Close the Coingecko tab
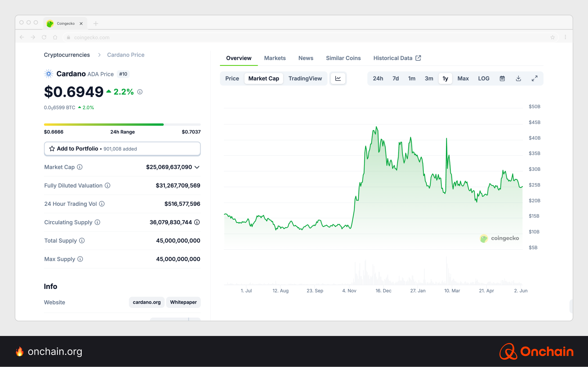Image resolution: width=588 pixels, height=367 pixels. coord(81,24)
